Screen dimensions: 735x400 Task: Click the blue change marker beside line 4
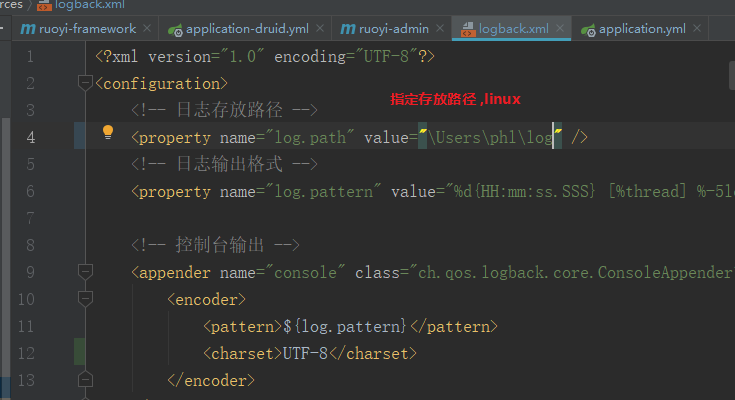(x=80, y=136)
